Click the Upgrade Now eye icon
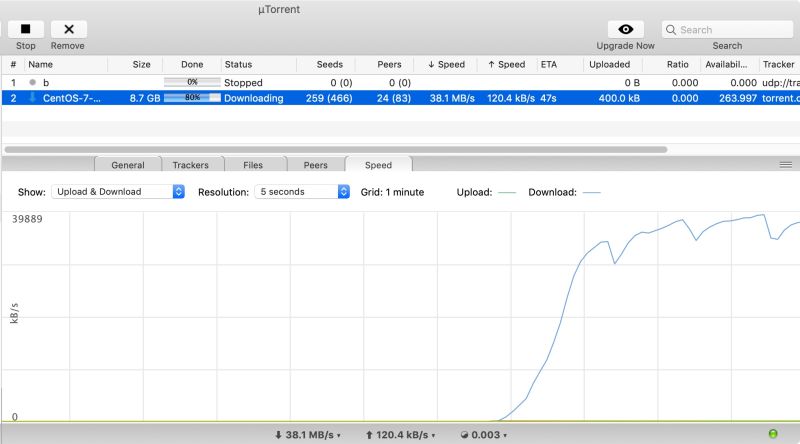The image size is (800, 444). click(626, 29)
